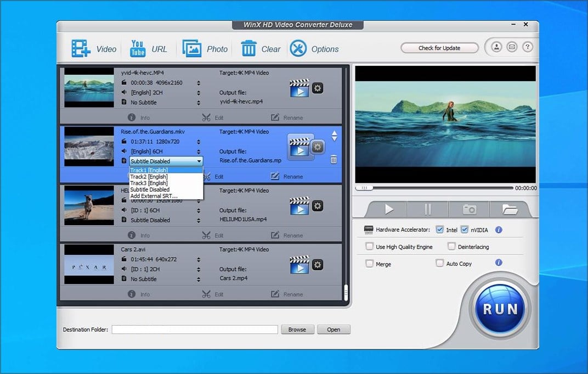588x374 pixels.
Task: Show Info for yvid-4k-hevc.MP4
Action: tap(139, 118)
